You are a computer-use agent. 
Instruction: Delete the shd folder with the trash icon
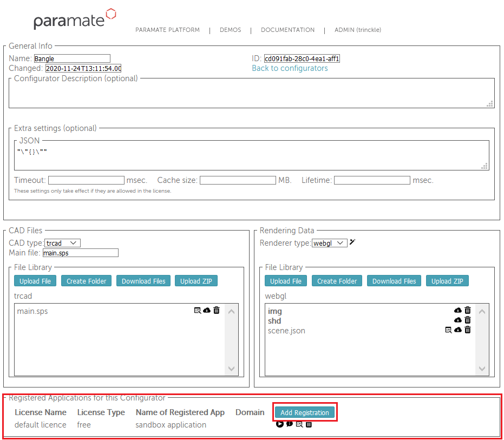tap(468, 320)
